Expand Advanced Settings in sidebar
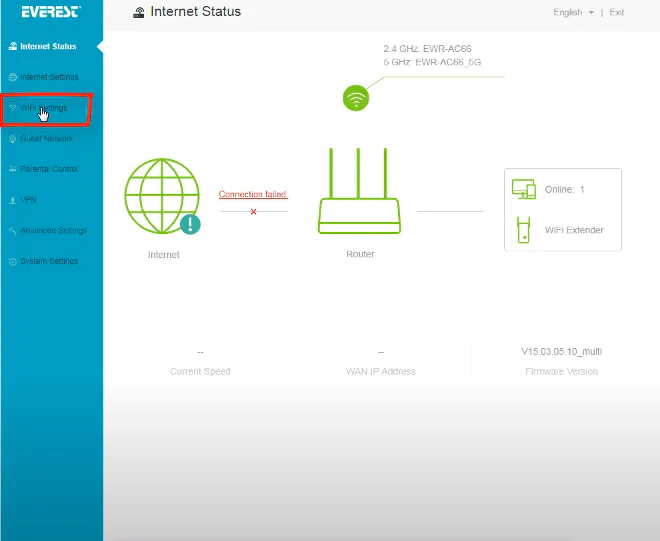Viewport: 660px width, 541px height. click(x=52, y=231)
